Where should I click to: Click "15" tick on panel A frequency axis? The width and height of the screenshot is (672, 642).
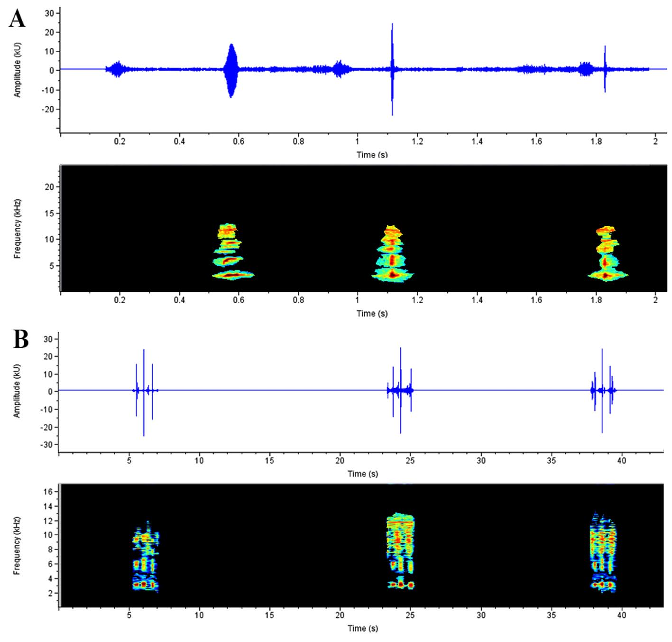coord(50,214)
